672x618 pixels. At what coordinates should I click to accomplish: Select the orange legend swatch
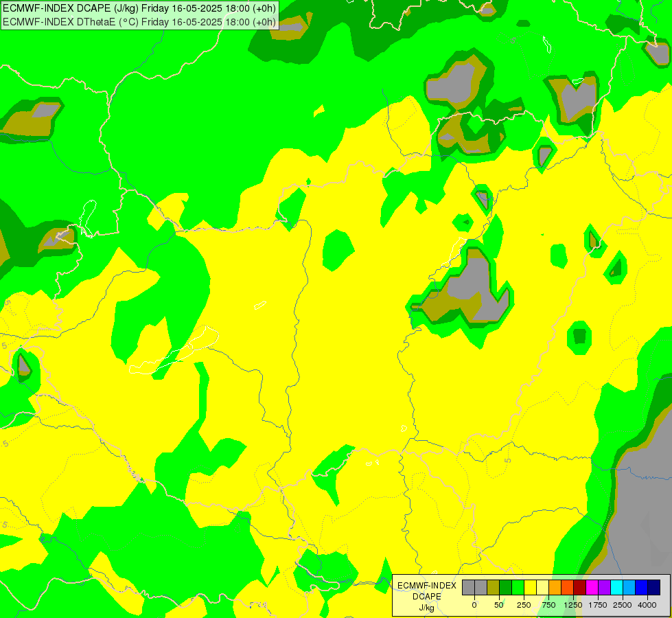click(555, 588)
